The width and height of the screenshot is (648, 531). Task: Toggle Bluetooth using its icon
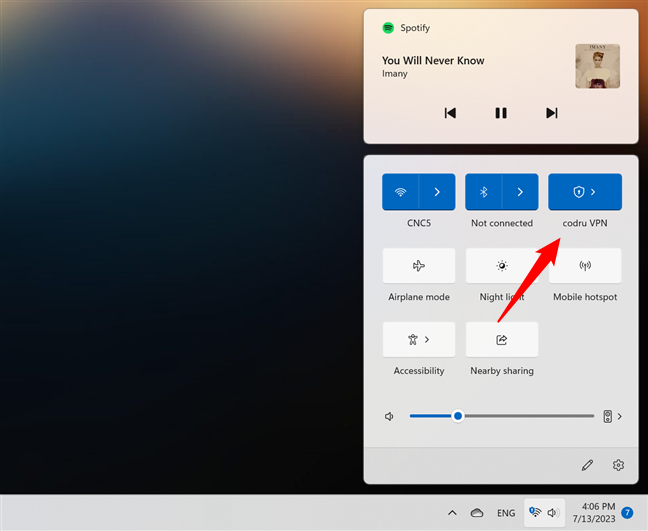[484, 192]
